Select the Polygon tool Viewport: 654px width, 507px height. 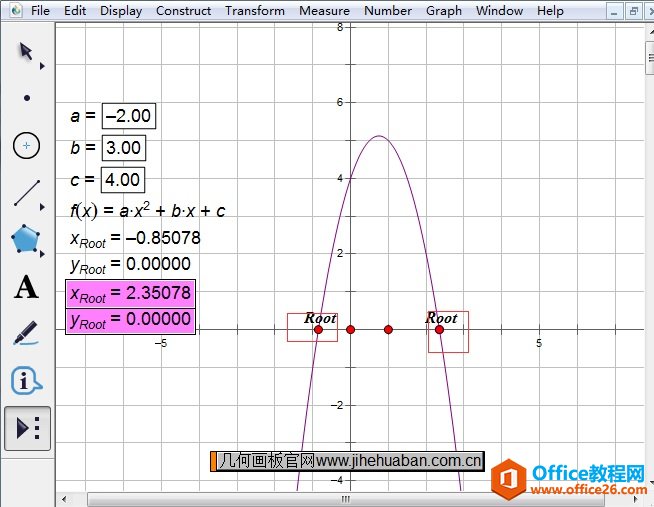tap(25, 238)
